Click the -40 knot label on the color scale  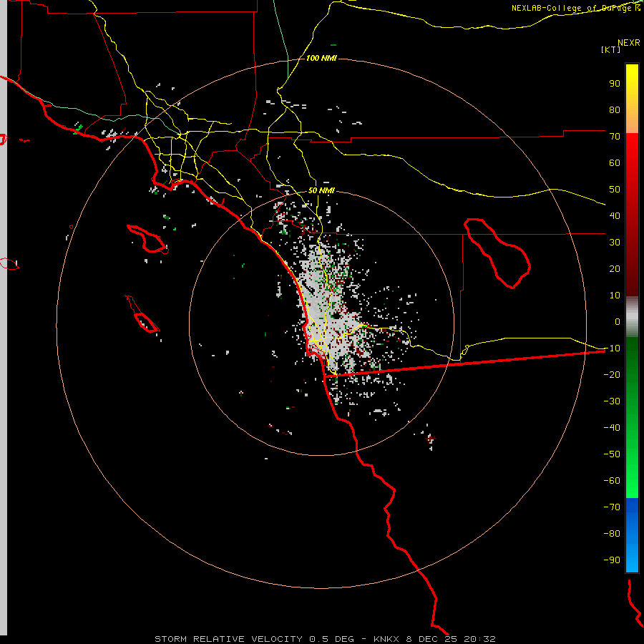612,428
